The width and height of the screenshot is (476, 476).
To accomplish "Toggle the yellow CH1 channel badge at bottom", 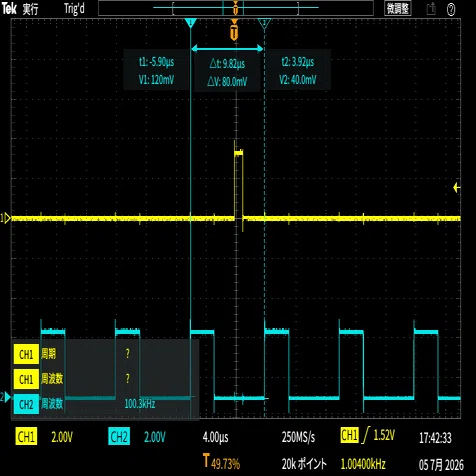I will pos(26,436).
